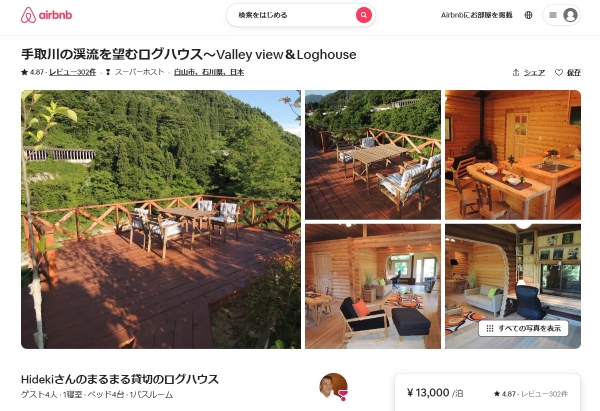Open the deck table and chairs photo
The image size is (600, 411).
tap(373, 155)
